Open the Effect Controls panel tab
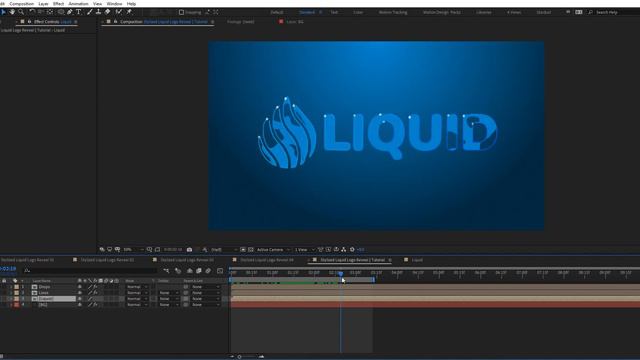Viewport: 640px width, 360px height. pyautogui.click(x=52, y=22)
